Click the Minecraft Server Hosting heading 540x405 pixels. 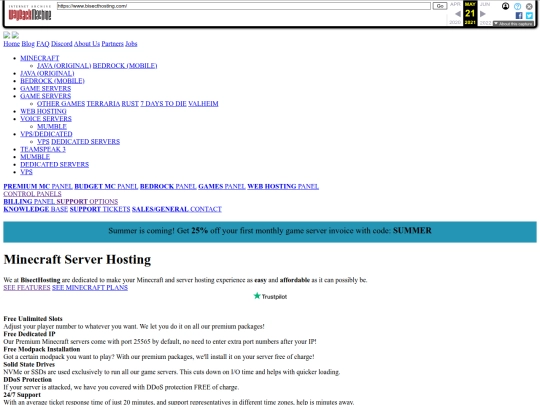pos(77,259)
